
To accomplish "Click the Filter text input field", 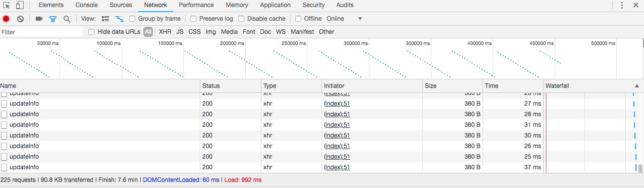I will point(41,32).
